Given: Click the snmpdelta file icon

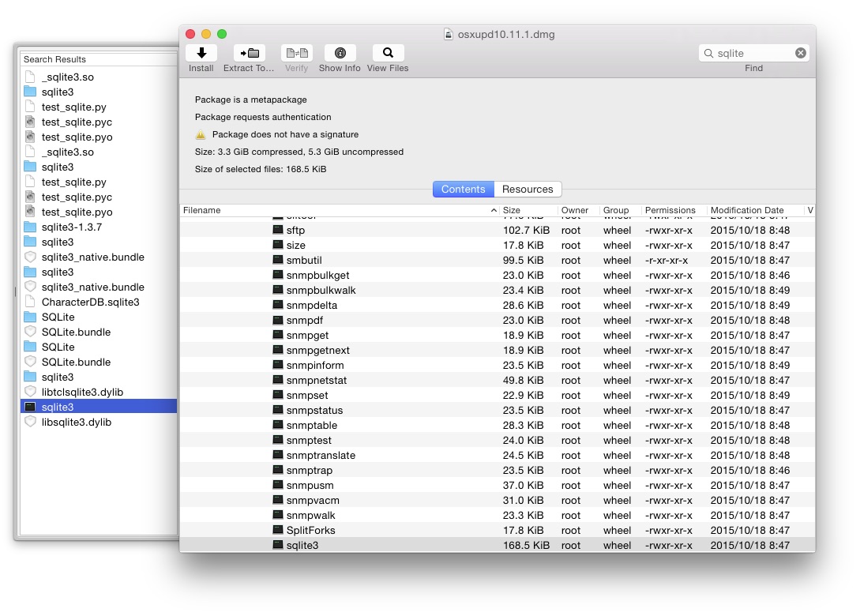Looking at the screenshot, I should tap(278, 305).
